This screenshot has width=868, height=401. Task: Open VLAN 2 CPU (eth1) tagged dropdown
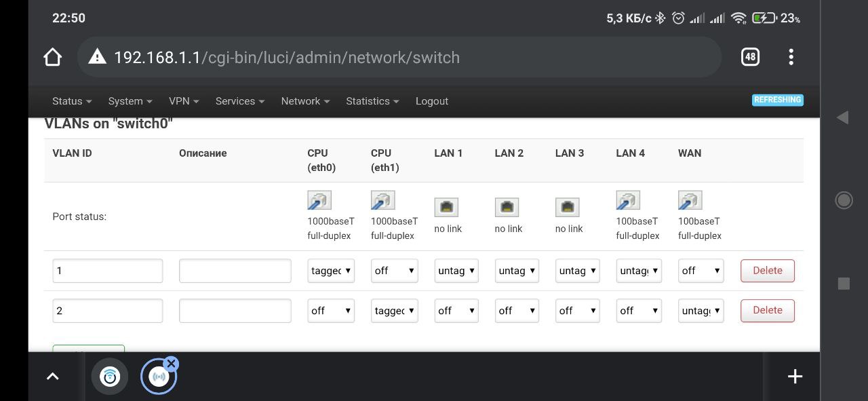395,311
